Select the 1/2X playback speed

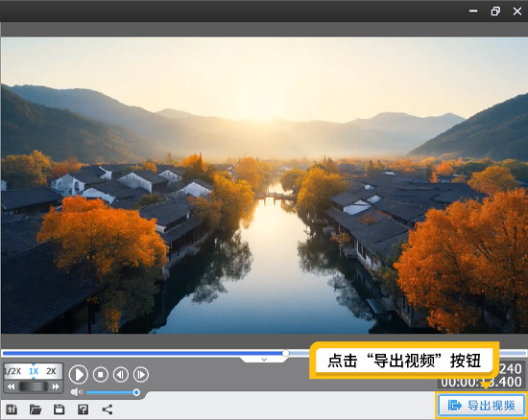[x=12, y=371]
